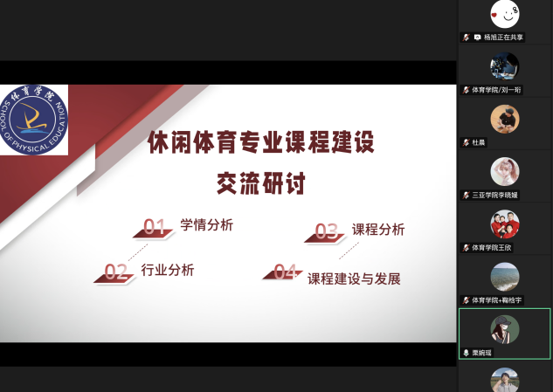Click the 03 课程分析 agenda item
Viewport: 553px width, 392px height.
click(356, 230)
